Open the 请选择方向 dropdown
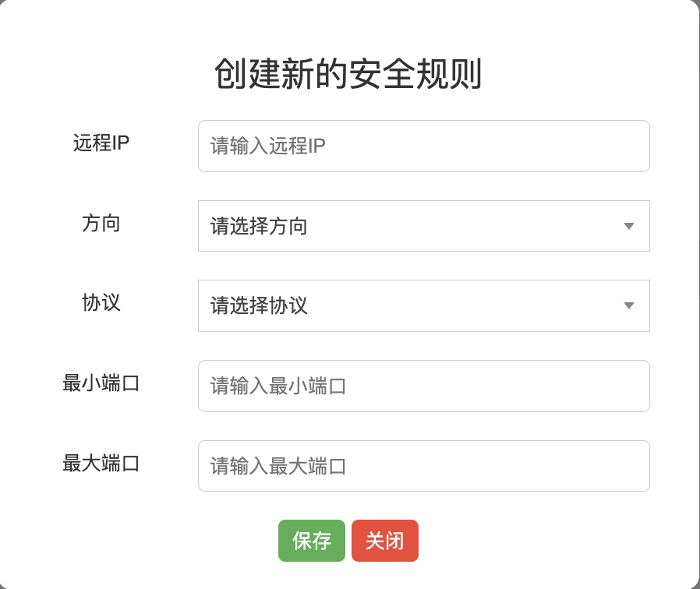This screenshot has width=700, height=589. click(423, 226)
